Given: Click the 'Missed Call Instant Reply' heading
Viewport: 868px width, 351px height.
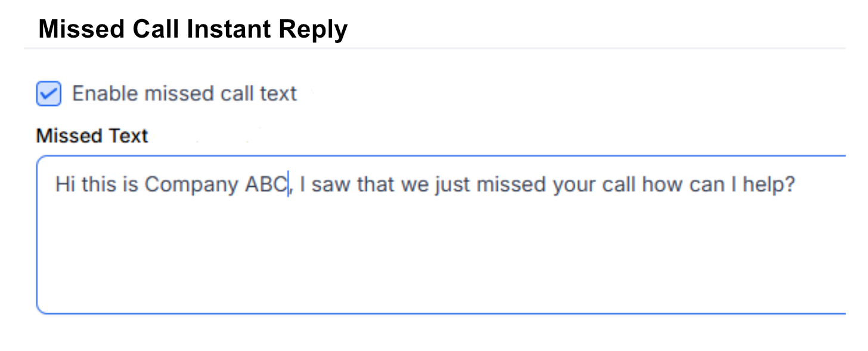Looking at the screenshot, I should click(x=193, y=29).
